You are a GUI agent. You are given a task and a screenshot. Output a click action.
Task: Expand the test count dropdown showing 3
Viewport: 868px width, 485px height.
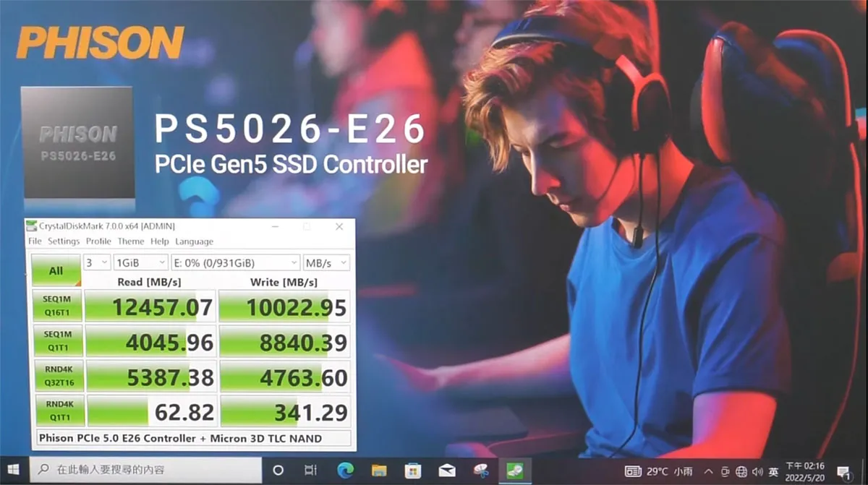point(97,262)
